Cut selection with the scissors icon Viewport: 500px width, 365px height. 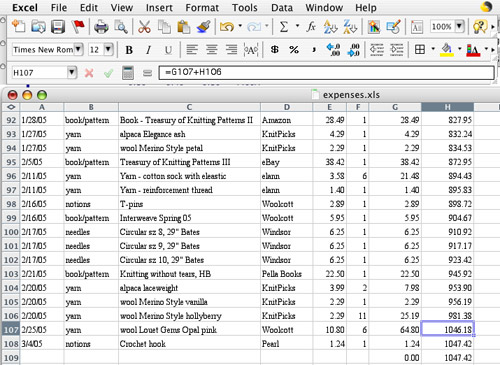click(x=144, y=27)
